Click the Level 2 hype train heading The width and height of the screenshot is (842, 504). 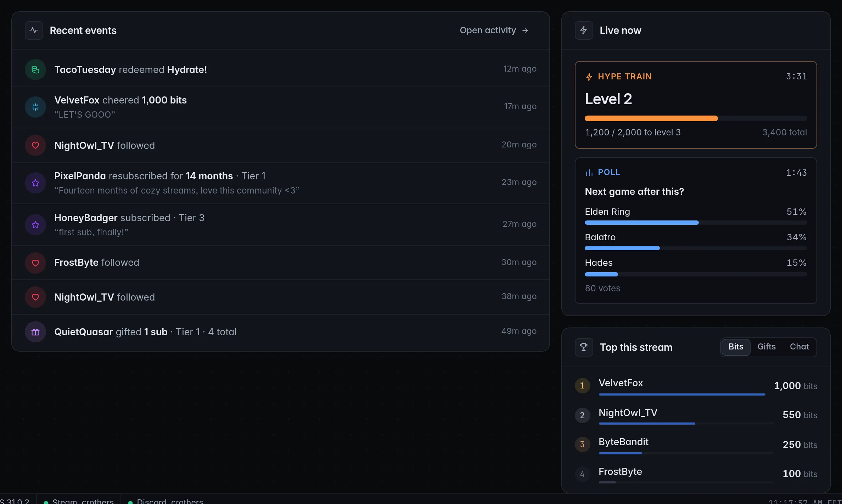[x=608, y=99]
